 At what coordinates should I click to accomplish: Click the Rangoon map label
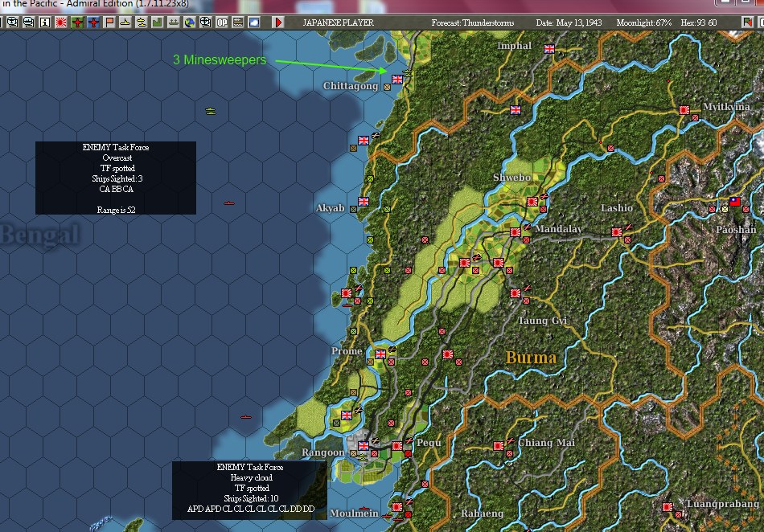tap(322, 452)
